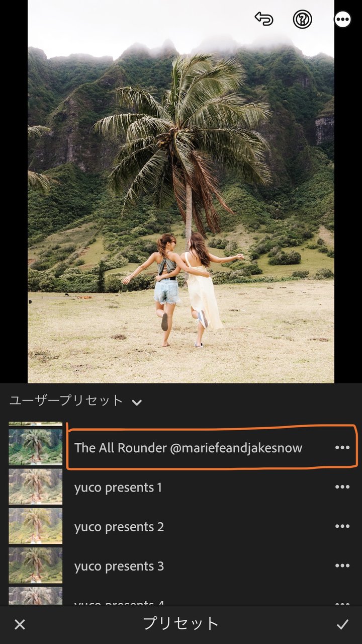Expand the ユーザープリセット dropdown chevron

click(137, 402)
